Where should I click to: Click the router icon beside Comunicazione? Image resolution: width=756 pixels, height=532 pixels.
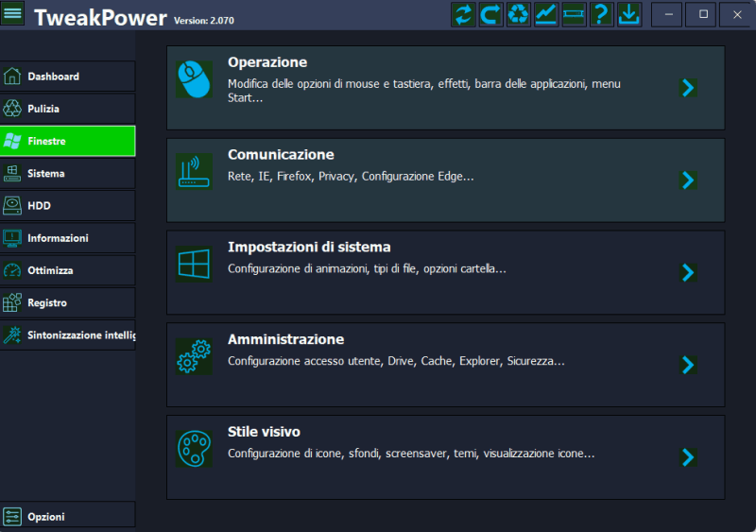[194, 172]
